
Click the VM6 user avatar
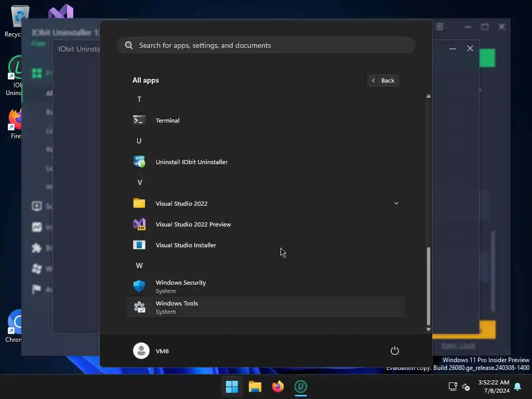coord(141,351)
